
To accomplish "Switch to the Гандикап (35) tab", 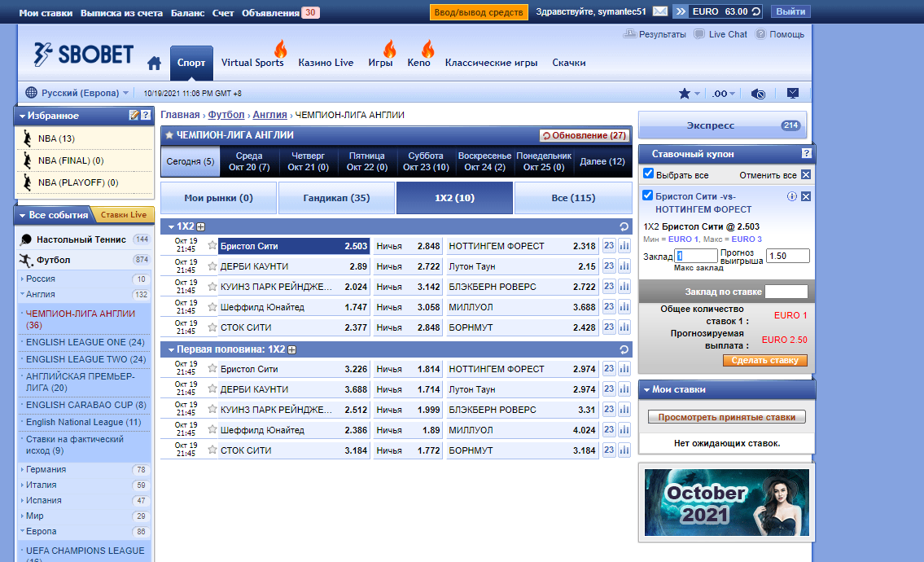I will (336, 198).
